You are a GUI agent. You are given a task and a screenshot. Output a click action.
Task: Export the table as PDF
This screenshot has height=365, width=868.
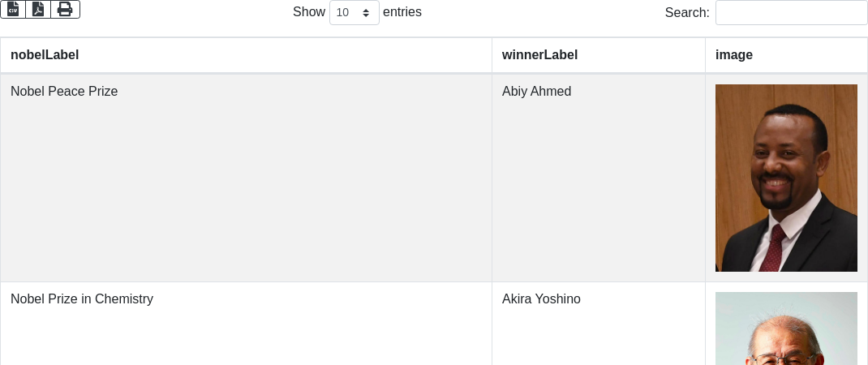38,9
